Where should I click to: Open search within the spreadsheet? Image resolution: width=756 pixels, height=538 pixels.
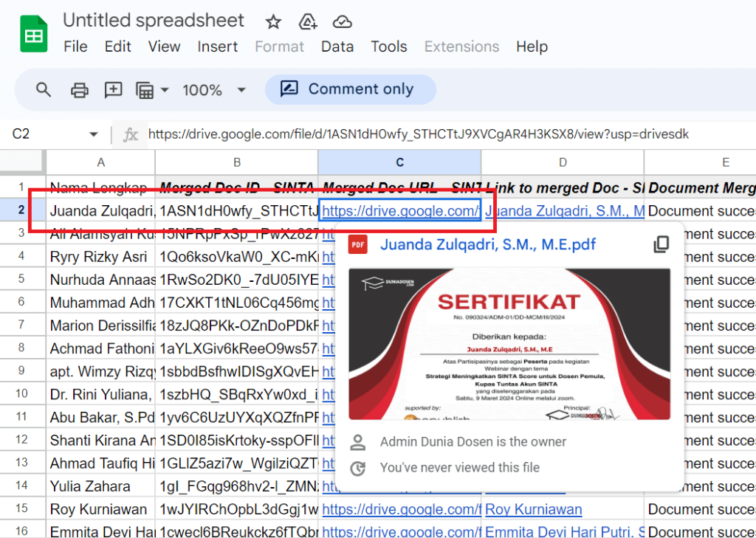(x=43, y=89)
